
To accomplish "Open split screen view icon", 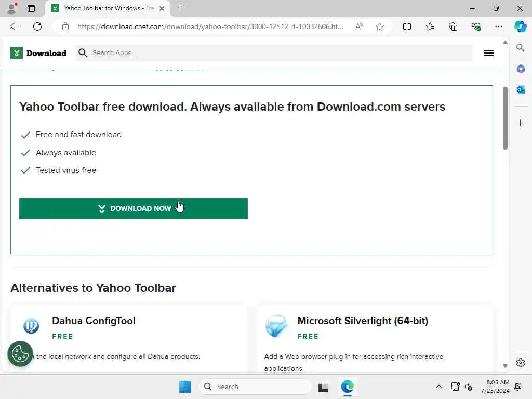I will point(407,26).
